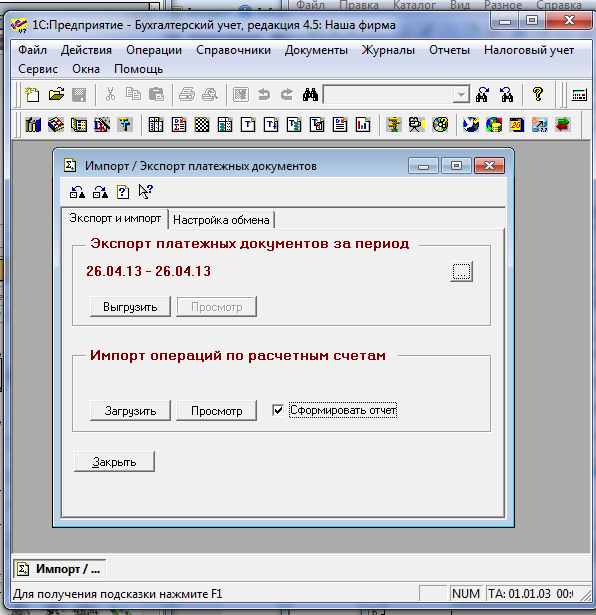
Task: Click the Закрыть button
Action: coord(114,462)
